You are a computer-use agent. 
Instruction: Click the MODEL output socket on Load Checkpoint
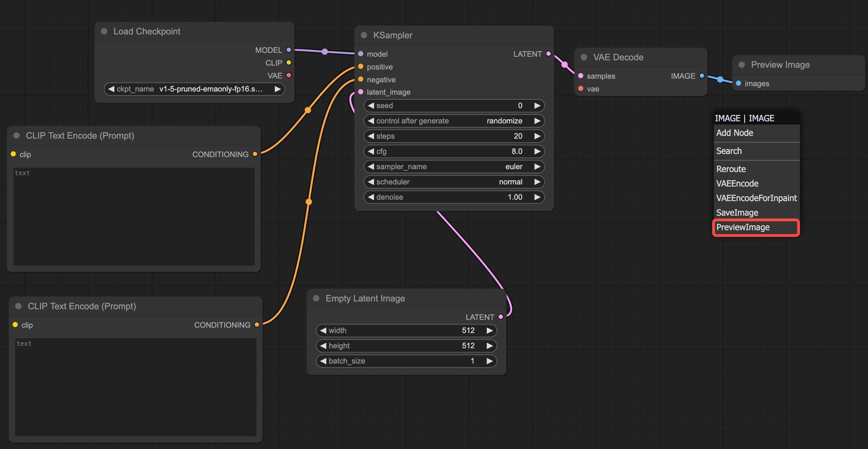click(289, 50)
